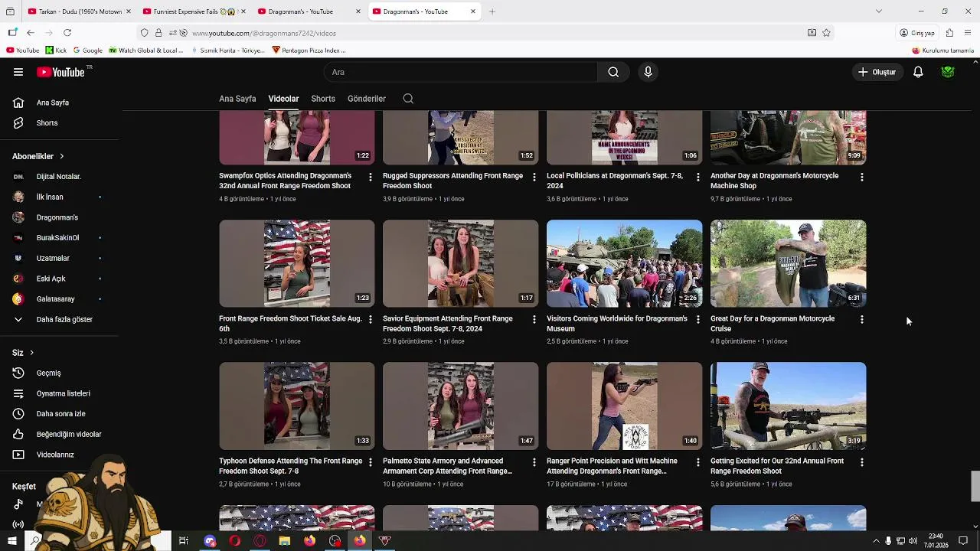
Task: Open options for Local Politicians video
Action: click(697, 177)
